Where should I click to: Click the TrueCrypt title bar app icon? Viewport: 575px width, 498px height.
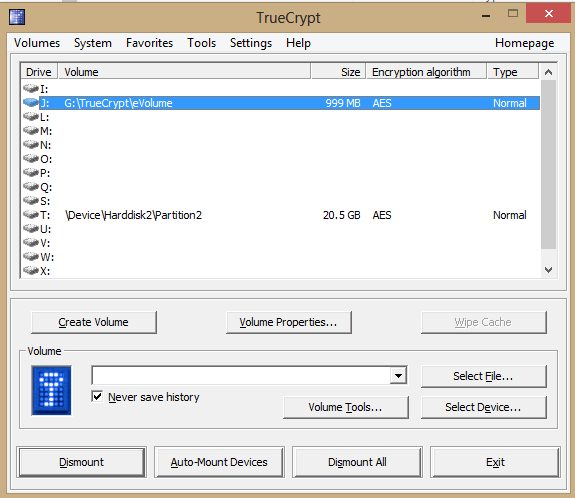click(x=17, y=17)
